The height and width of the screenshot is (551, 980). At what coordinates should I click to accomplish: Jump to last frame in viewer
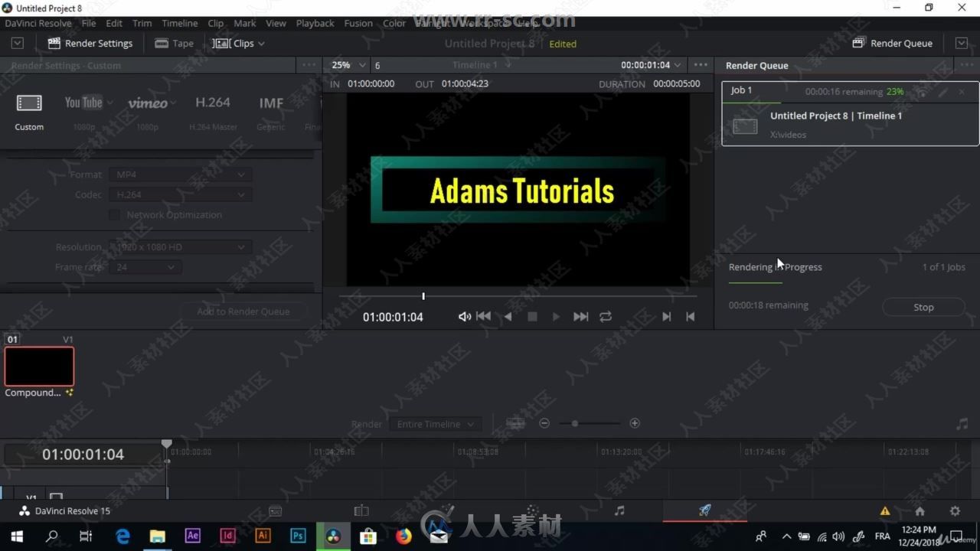(581, 317)
